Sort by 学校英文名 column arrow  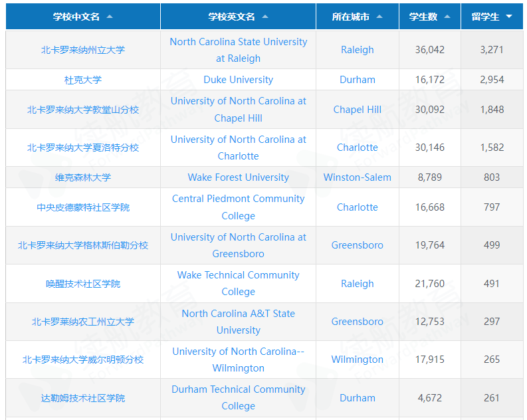click(265, 17)
